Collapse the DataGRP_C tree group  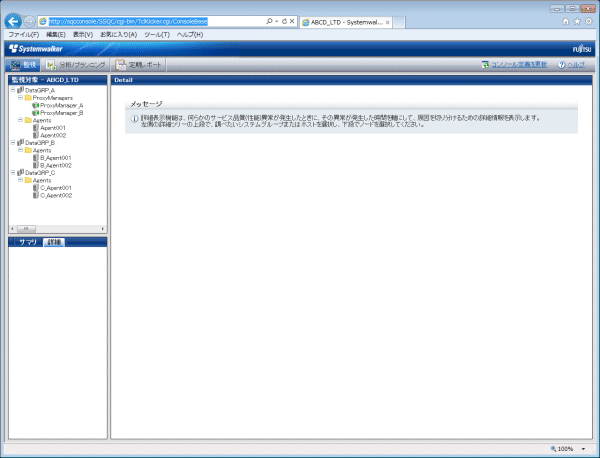12,173
